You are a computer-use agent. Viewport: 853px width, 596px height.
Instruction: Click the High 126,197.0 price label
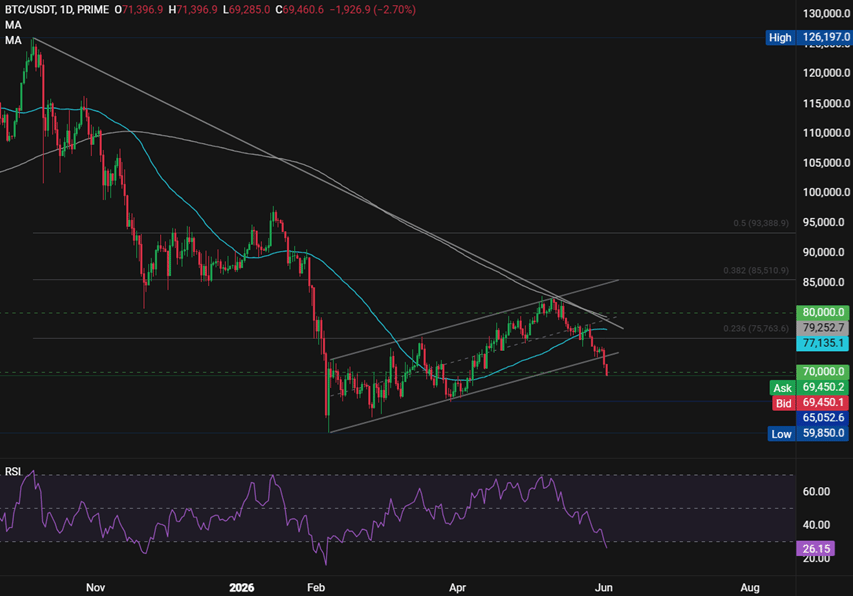[x=808, y=38]
